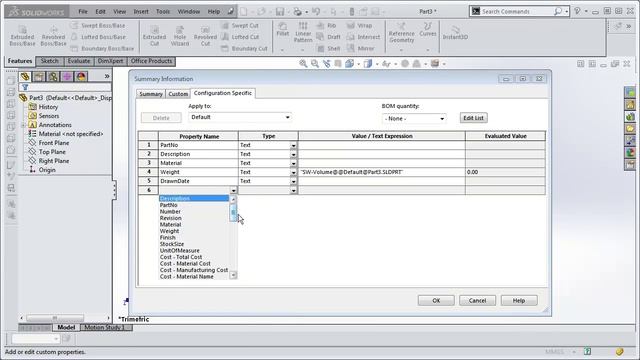Image resolution: width=640 pixels, height=360 pixels.
Task: Click the disabled Delete button
Action: (161, 118)
